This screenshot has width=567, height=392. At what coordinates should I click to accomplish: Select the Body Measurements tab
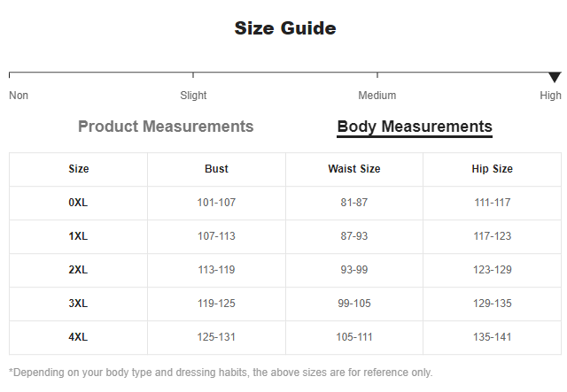pos(415,127)
